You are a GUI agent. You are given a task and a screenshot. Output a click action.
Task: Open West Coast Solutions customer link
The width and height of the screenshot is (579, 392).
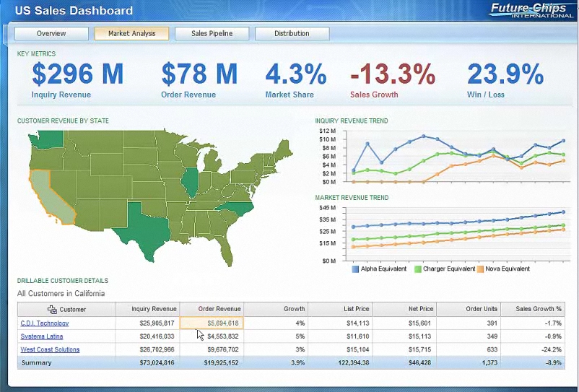point(50,349)
